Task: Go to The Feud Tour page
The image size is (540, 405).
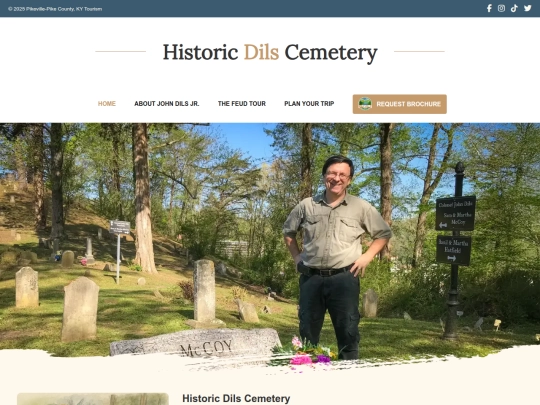Action: tap(242, 104)
